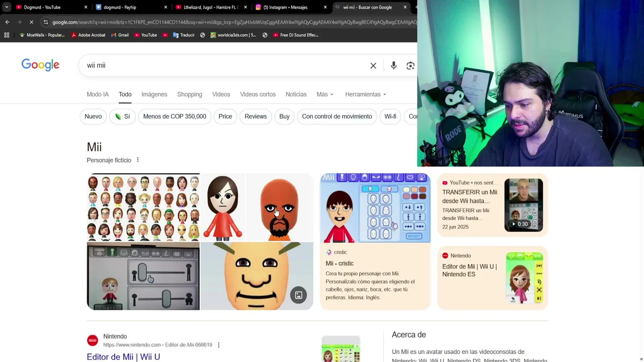This screenshot has height=362, width=644.
Task: Open the orange bearded Mii image
Action: pos(279,207)
